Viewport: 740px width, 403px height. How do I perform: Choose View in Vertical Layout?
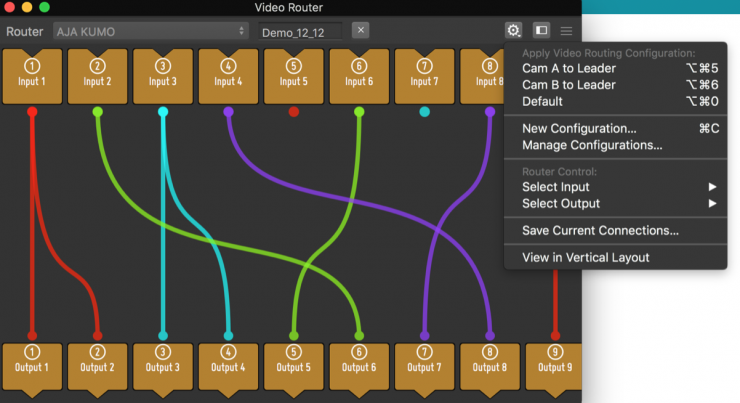pyautogui.click(x=586, y=258)
